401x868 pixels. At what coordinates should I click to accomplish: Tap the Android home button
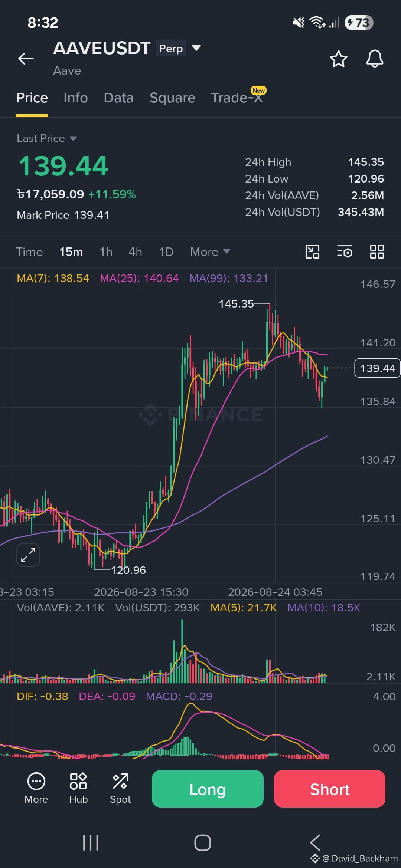coord(203,843)
